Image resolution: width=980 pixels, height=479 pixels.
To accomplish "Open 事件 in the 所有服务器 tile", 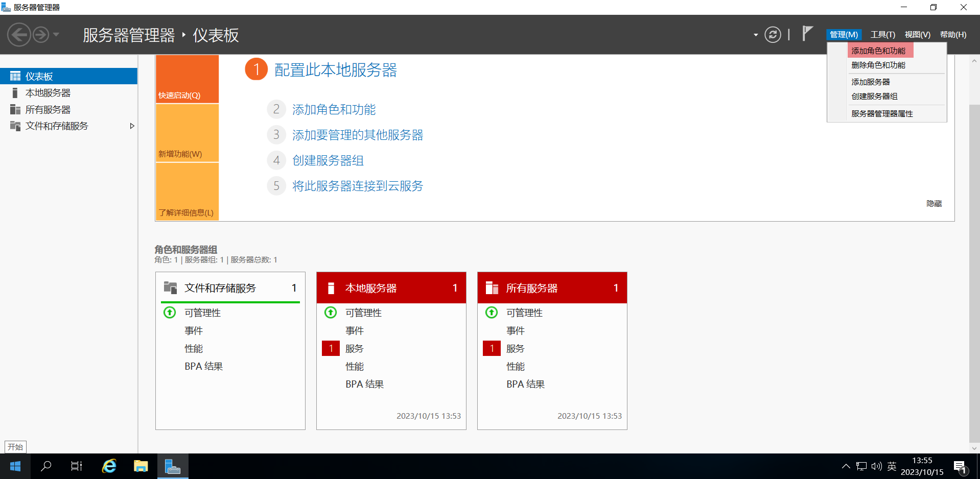I will 516,330.
